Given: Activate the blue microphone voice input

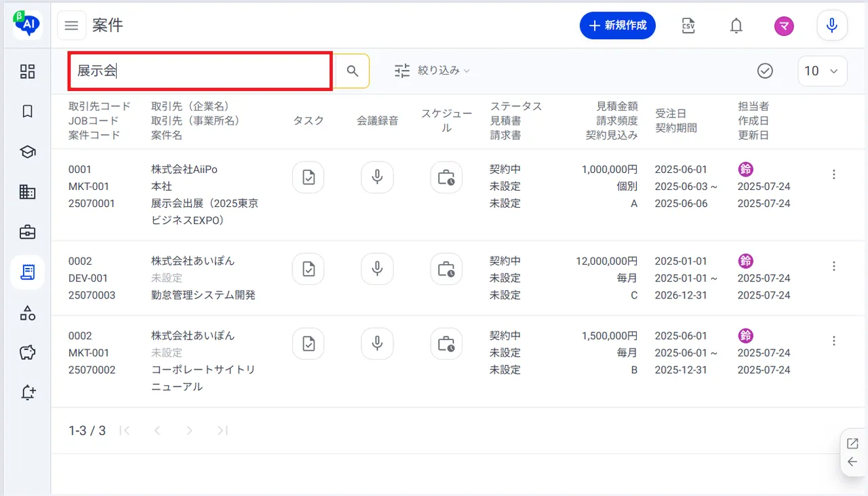Looking at the screenshot, I should point(832,26).
